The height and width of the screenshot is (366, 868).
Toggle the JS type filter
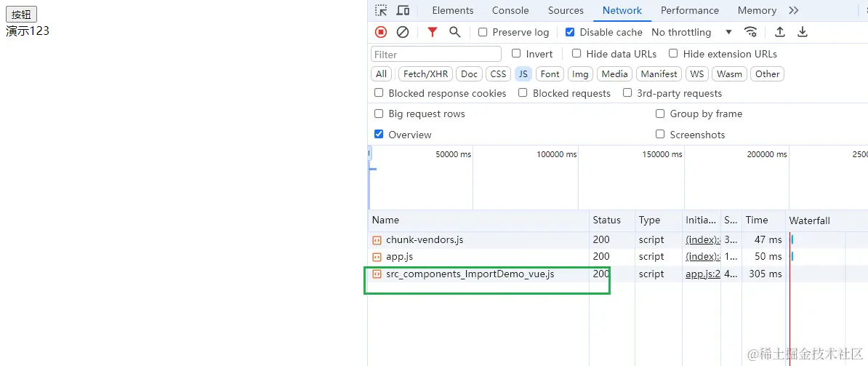pyautogui.click(x=523, y=74)
